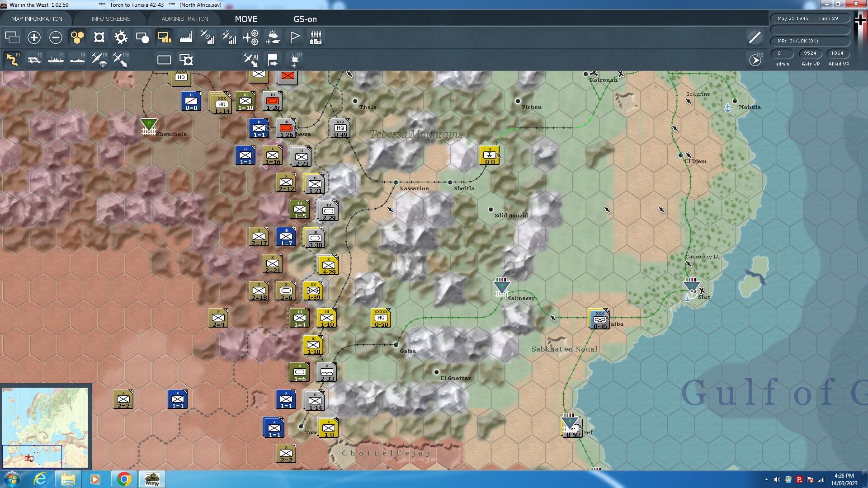Toggle the factory display icon
Viewport: 868px width, 488px height.
pos(186,38)
